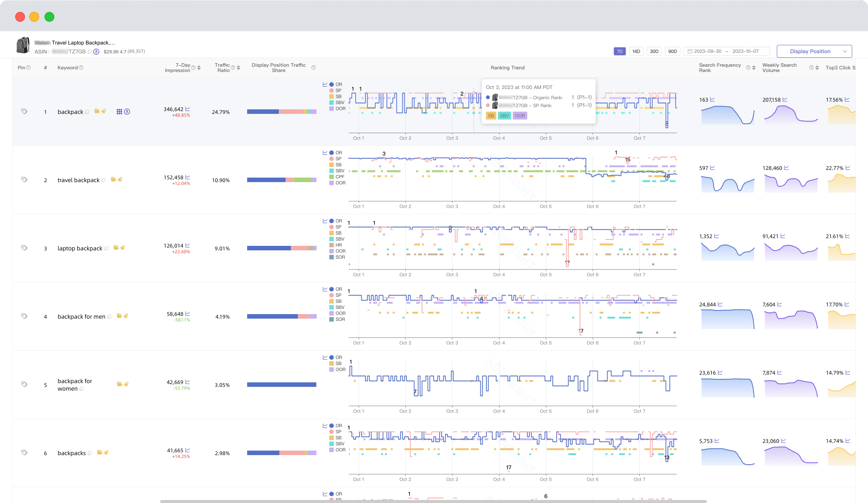
Task: Click the SBV tag in the tooltip
Action: pos(504,116)
